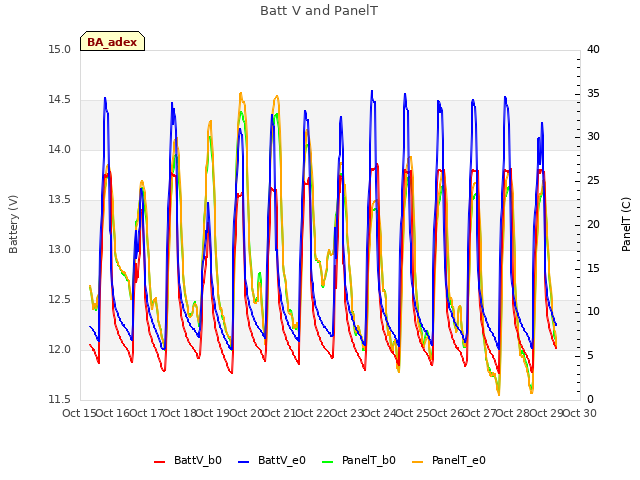Viewport: 640px width, 480px height.
Task: Click the BattV_e0 legend label
Action: click(282, 460)
